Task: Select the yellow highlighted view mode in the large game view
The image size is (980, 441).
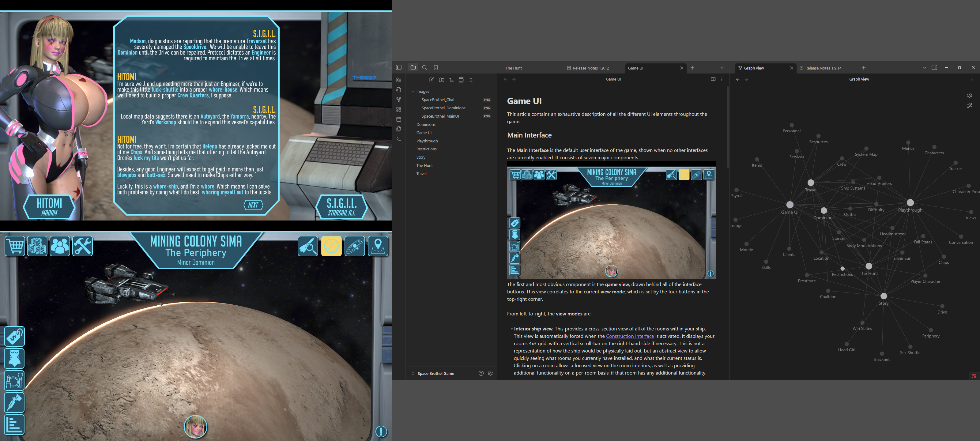Action: [x=331, y=246]
